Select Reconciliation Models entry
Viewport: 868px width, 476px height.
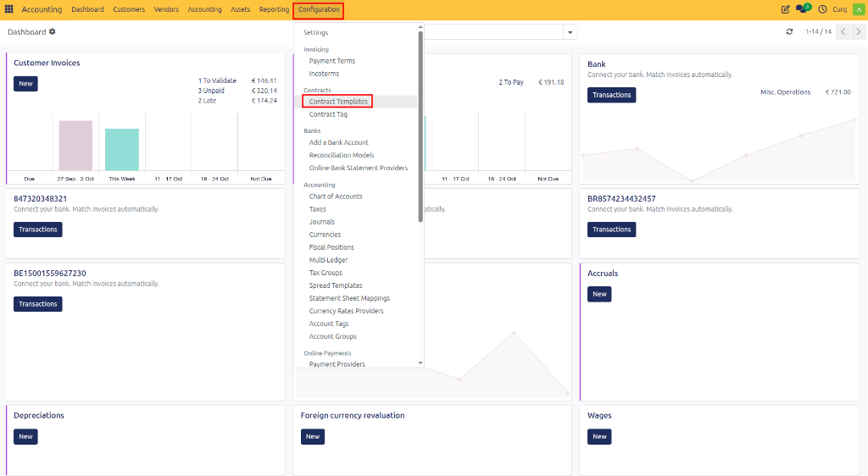click(342, 155)
